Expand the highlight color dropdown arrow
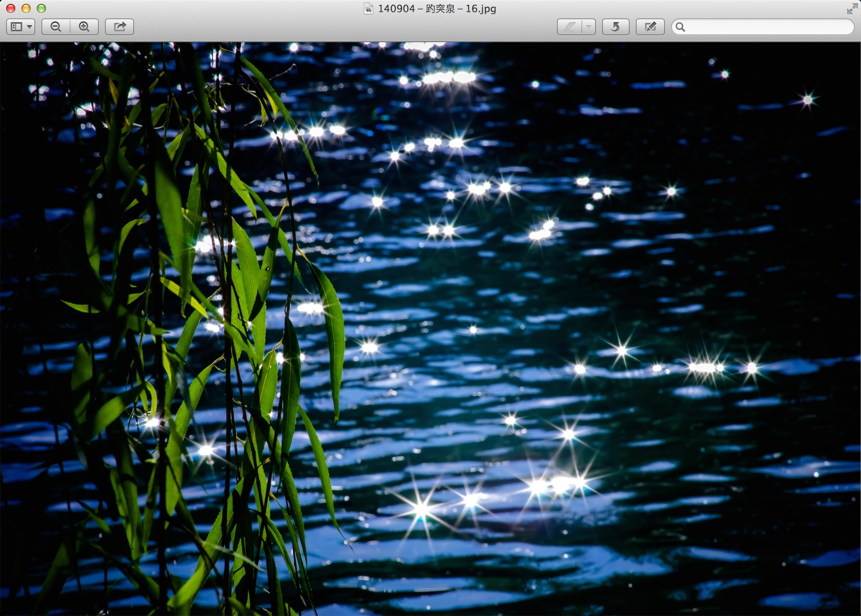Image resolution: width=861 pixels, height=616 pixels. pos(589,27)
